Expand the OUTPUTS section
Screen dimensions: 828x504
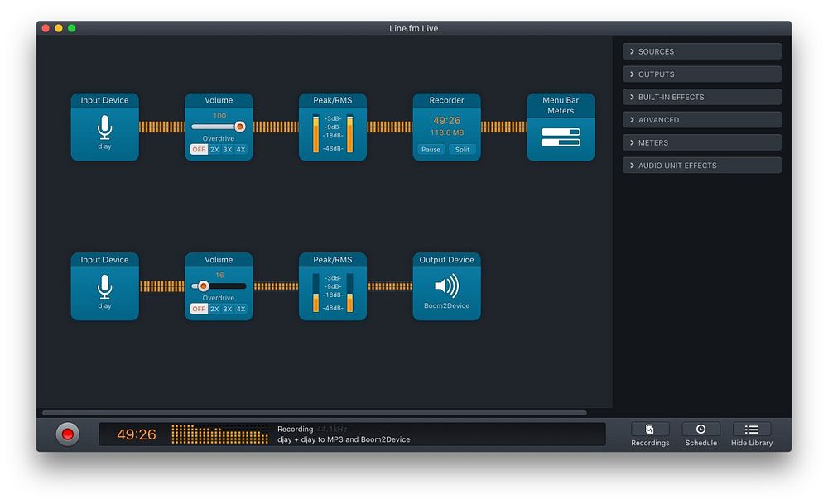click(702, 74)
